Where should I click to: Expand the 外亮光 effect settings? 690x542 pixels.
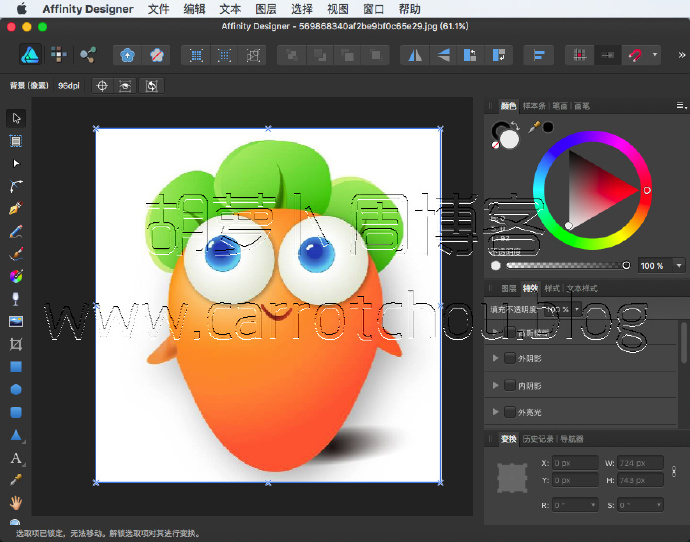(x=495, y=412)
